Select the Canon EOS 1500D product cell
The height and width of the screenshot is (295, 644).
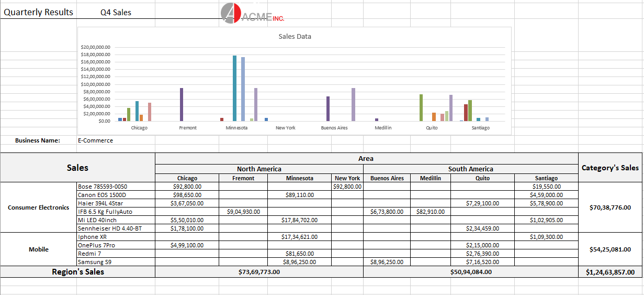pos(116,195)
